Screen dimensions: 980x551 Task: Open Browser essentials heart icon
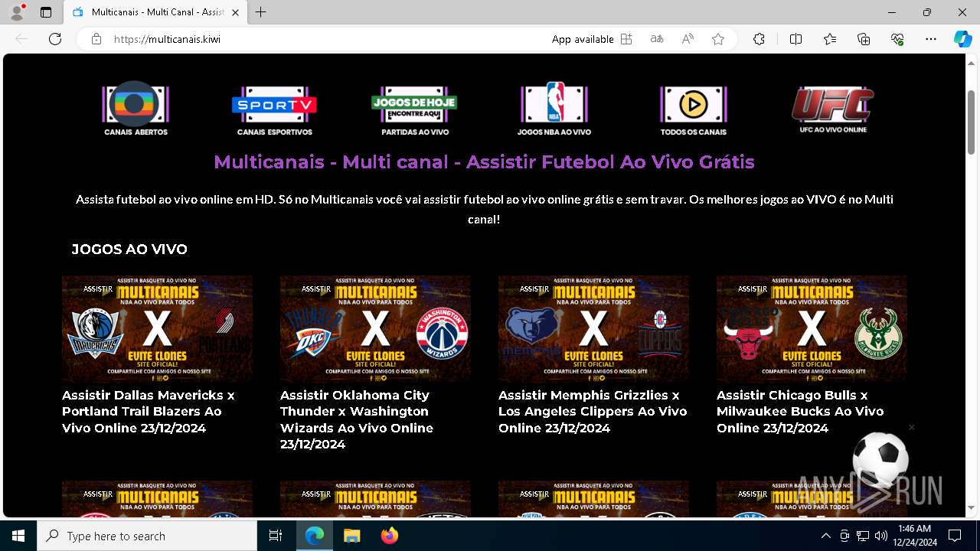[897, 39]
